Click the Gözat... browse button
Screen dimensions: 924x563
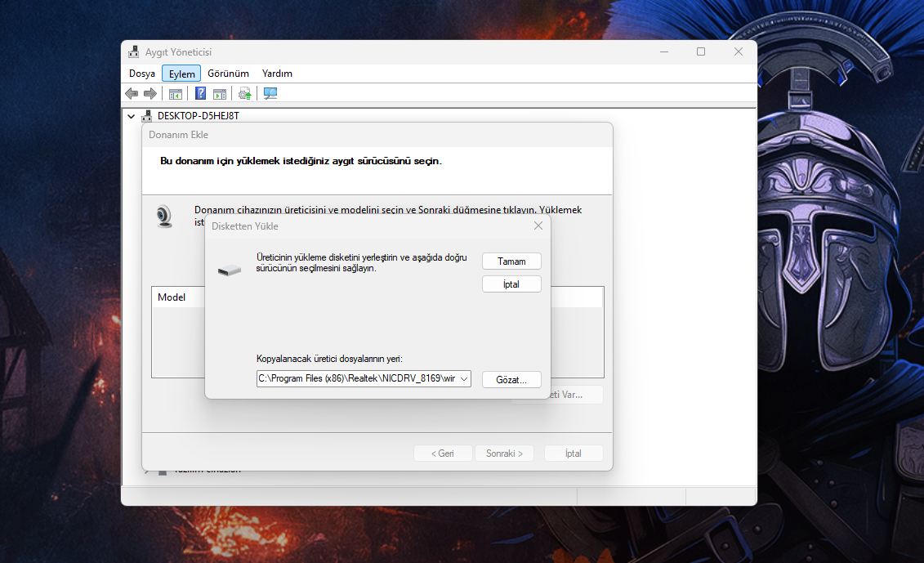[511, 380]
